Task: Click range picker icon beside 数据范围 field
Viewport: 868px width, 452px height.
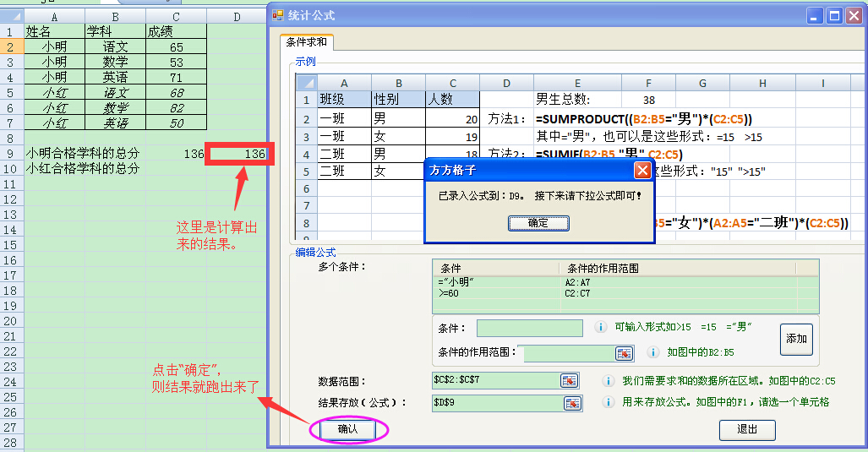Action: point(570,381)
